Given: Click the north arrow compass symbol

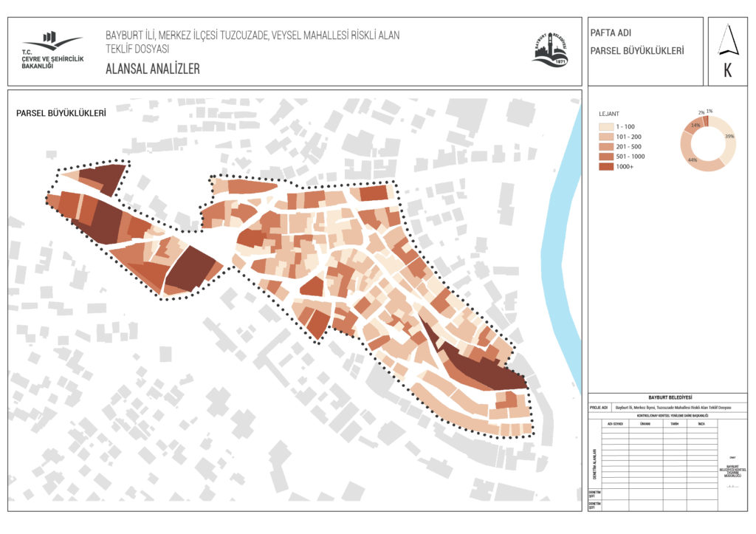Looking at the screenshot, I should point(728,41).
